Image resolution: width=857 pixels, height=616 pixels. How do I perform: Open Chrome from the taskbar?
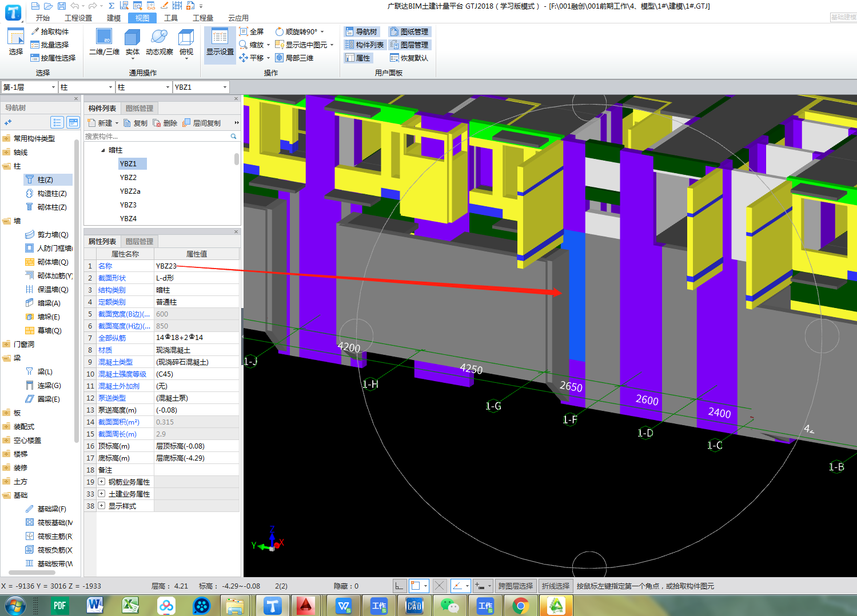[x=520, y=606]
